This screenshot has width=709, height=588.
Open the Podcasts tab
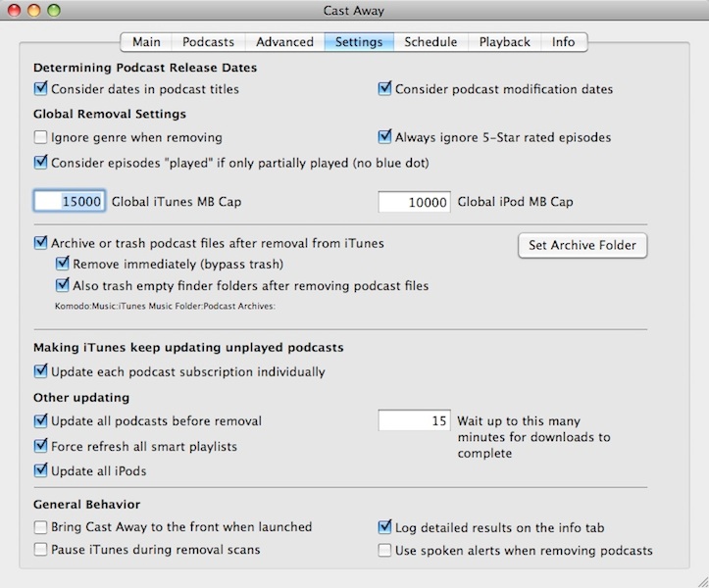tap(208, 42)
